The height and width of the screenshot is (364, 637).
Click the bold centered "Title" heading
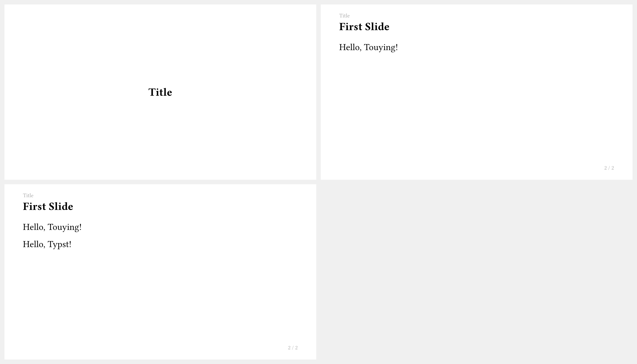tap(160, 92)
